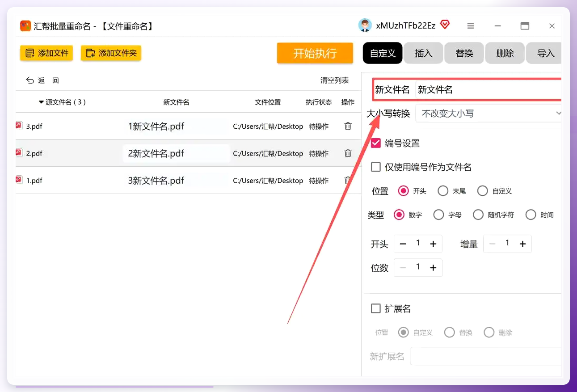The height and width of the screenshot is (392, 577).
Task: Click the 新扩展名 input field
Action: [486, 356]
